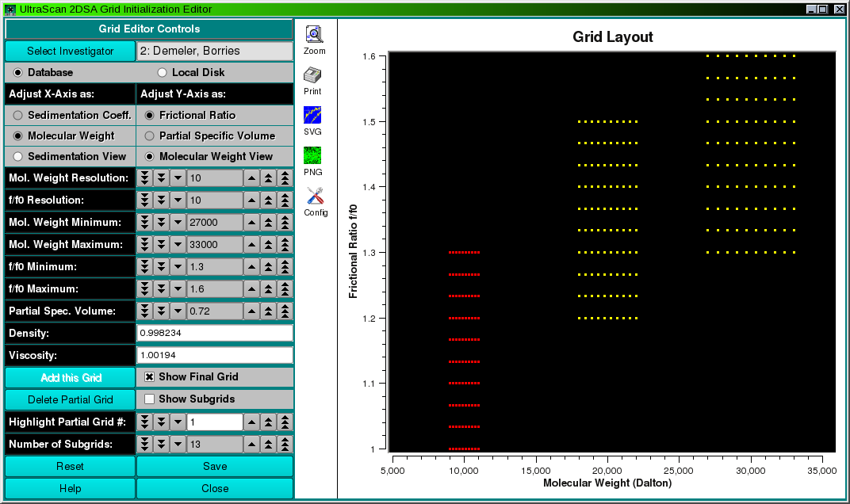Increase Mol. Weight Resolution by single step
Image resolution: width=850 pixels, height=504 pixels.
point(251,178)
